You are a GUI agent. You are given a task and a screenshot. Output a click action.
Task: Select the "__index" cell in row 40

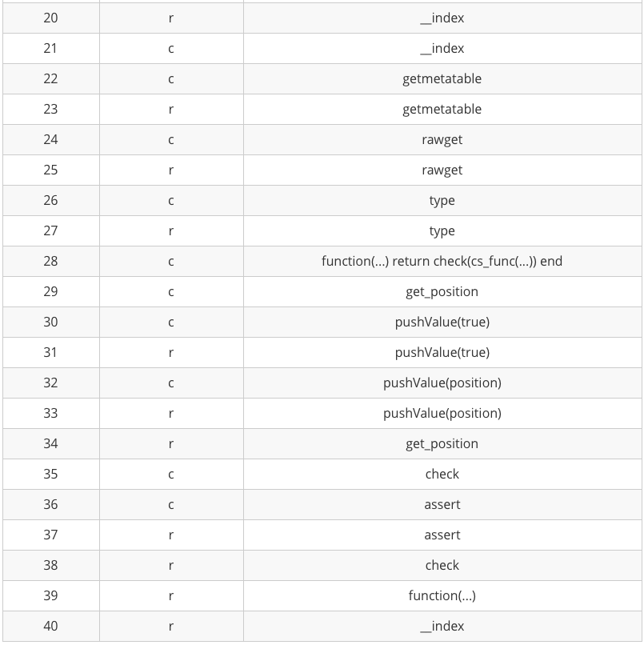coord(442,626)
